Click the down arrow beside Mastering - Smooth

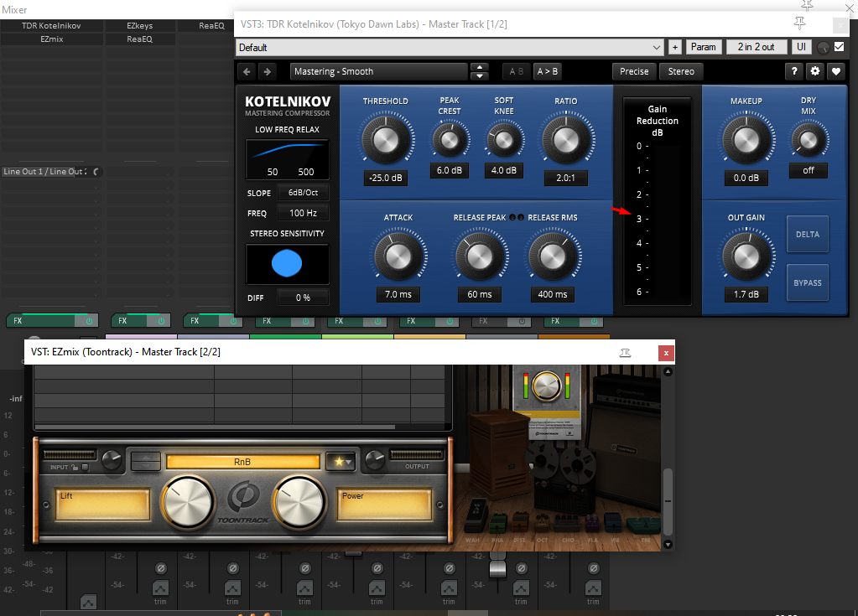(x=480, y=75)
